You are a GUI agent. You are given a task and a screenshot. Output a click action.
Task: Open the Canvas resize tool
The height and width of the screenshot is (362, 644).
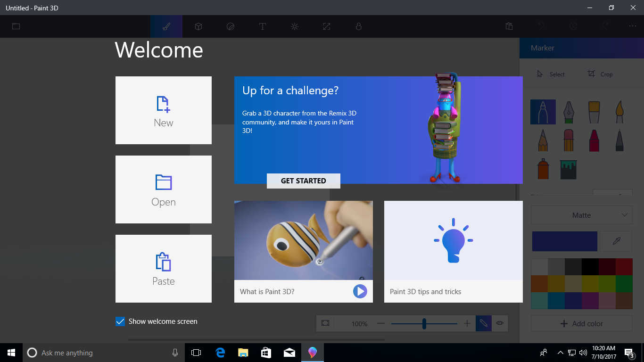click(x=327, y=26)
